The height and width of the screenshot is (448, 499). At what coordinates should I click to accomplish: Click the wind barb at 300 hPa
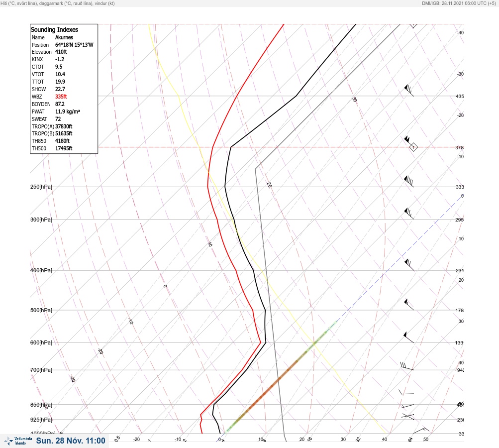(x=409, y=214)
